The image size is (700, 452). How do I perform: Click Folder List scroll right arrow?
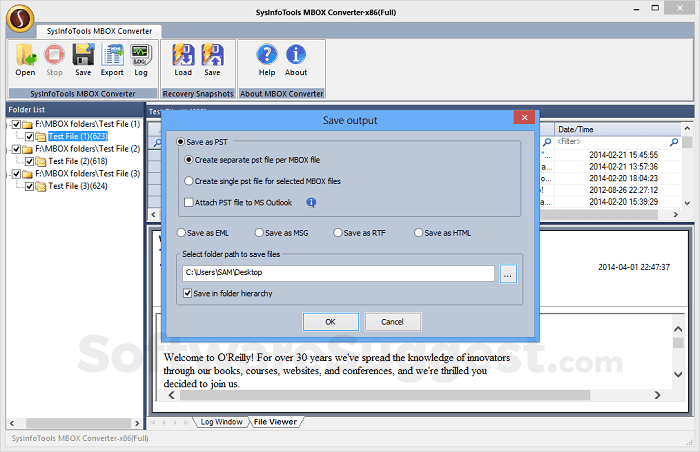pyautogui.click(x=137, y=423)
